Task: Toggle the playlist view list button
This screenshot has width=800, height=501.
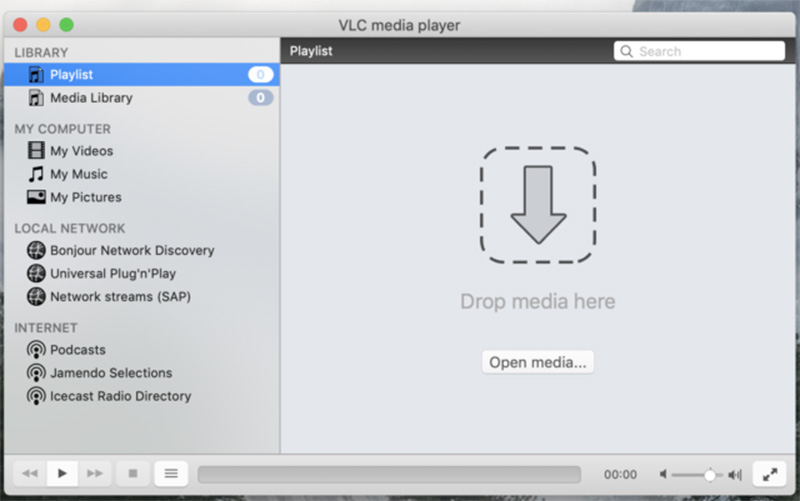Action: (171, 473)
